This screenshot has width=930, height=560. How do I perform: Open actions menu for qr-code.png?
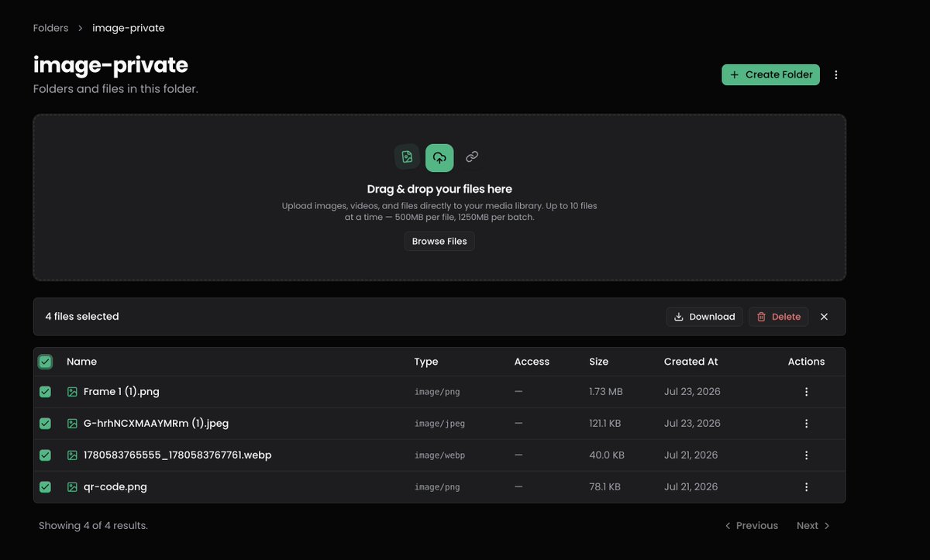tap(806, 487)
